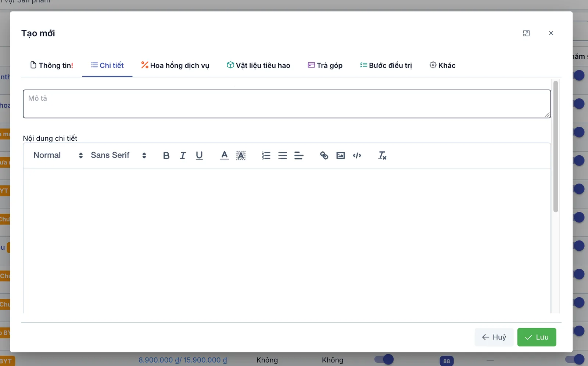
Task: Save with the Lưu button
Action: [537, 337]
